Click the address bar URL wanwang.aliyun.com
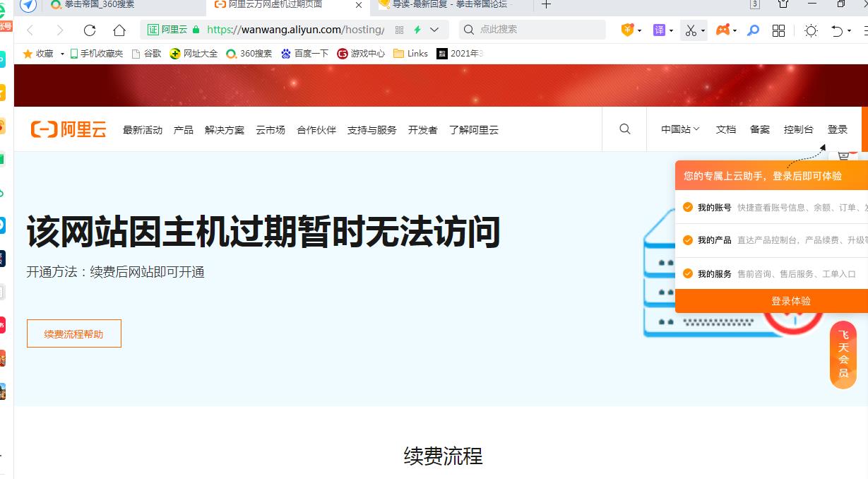Screen dimensions: 868x479 [295, 30]
